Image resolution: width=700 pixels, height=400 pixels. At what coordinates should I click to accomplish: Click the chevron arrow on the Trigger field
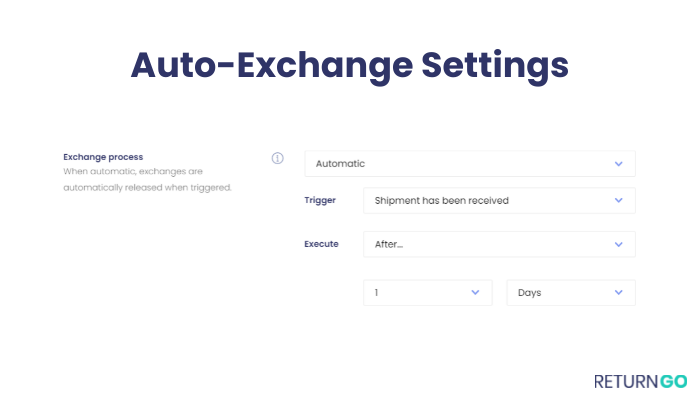coord(618,200)
